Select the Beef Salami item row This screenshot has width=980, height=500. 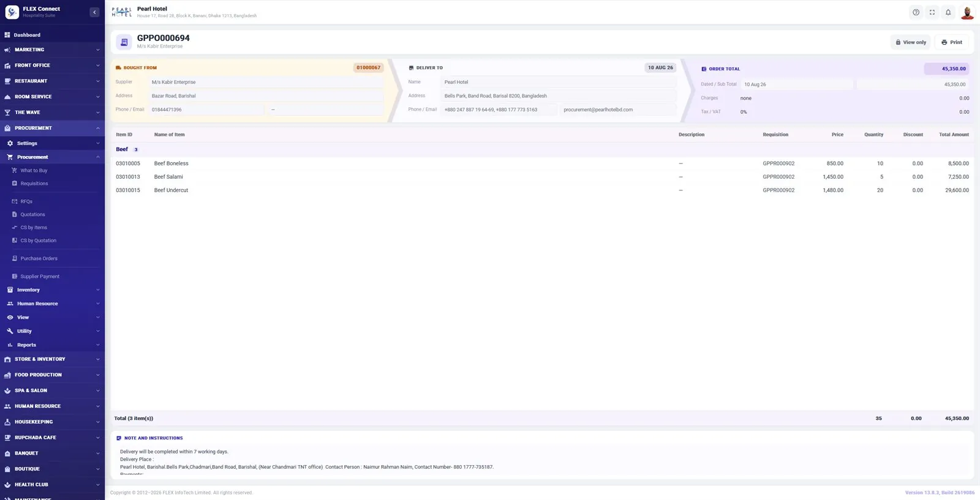[x=542, y=177]
